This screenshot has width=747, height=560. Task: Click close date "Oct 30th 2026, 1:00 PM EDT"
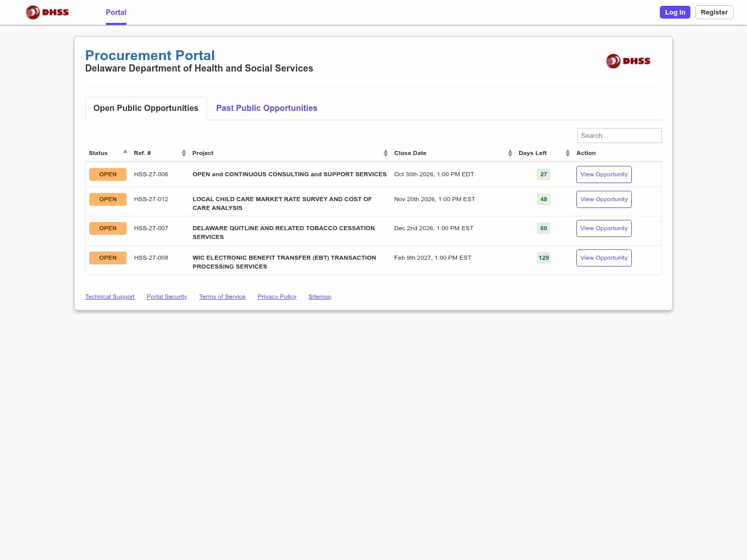(434, 174)
